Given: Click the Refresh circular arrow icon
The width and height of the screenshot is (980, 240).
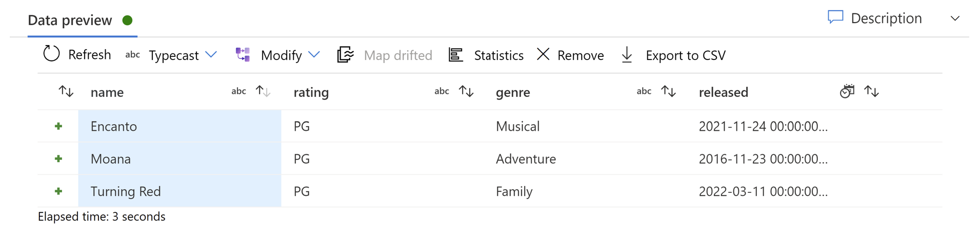Looking at the screenshot, I should (x=51, y=54).
